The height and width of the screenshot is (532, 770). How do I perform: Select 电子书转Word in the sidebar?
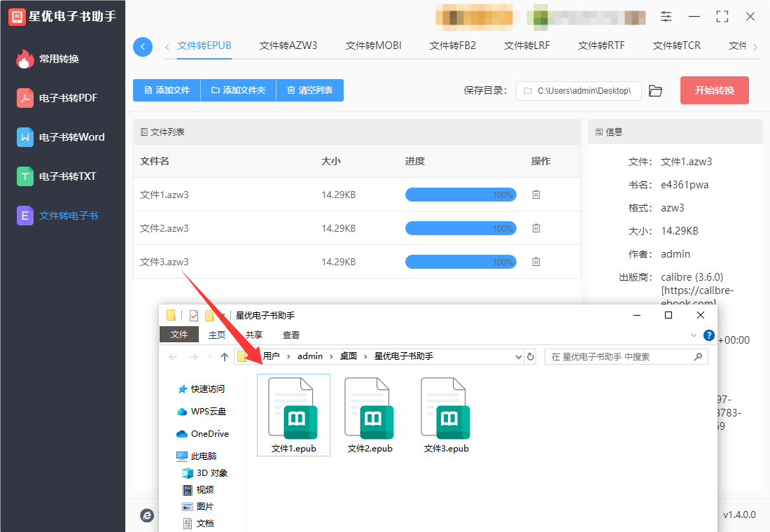[61, 137]
